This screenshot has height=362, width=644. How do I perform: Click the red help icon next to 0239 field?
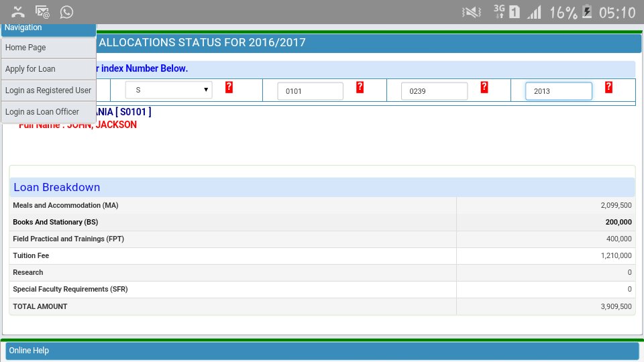484,87
